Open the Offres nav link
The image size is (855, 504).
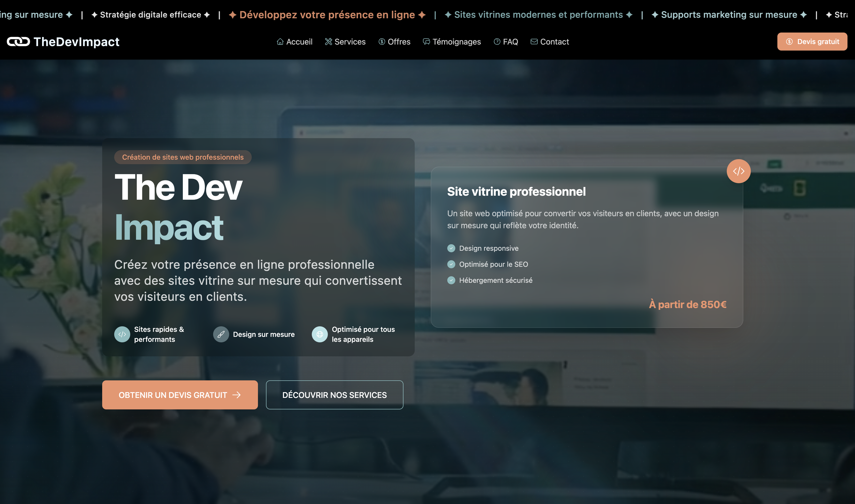click(x=394, y=42)
